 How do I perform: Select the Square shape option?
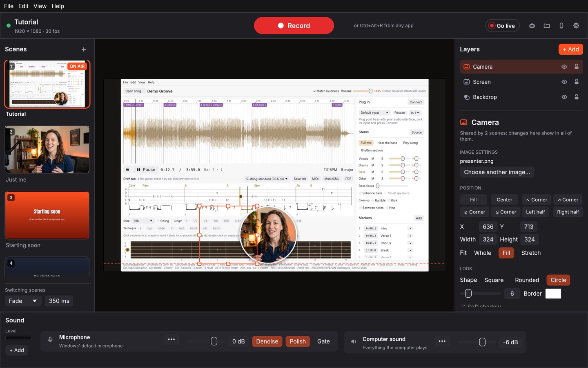tap(494, 280)
